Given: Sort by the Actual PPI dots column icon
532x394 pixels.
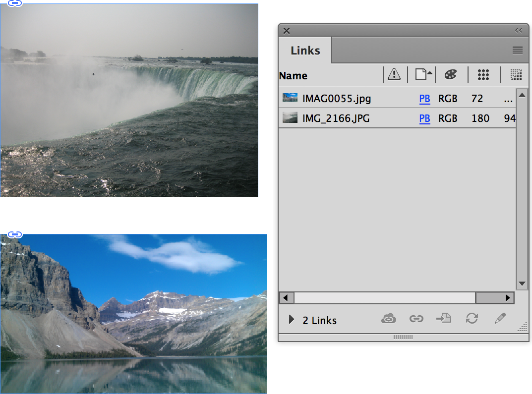Looking at the screenshot, I should coord(483,75).
